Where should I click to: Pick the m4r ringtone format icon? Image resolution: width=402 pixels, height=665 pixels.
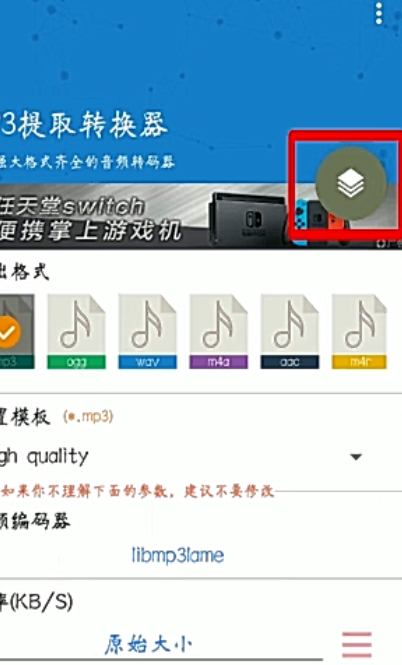[x=360, y=332]
